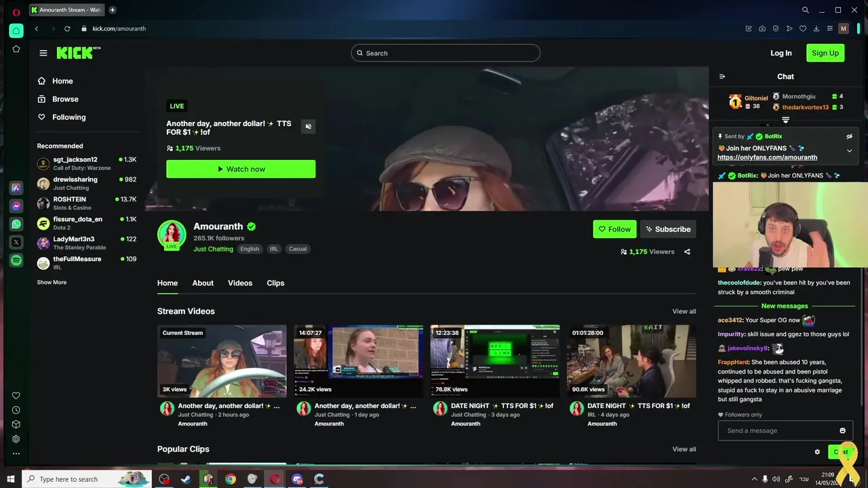Click the English tag chip
The image size is (868, 488).
tap(250, 249)
